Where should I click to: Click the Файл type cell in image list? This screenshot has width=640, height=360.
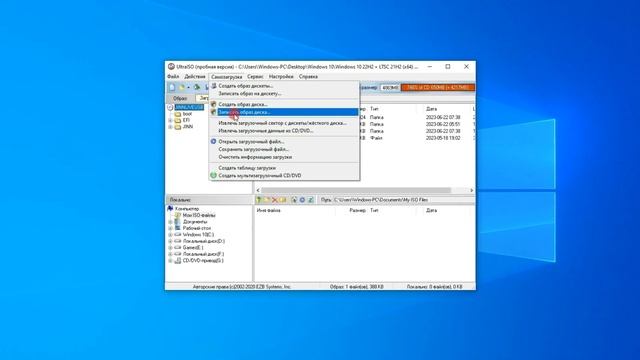tap(376, 138)
